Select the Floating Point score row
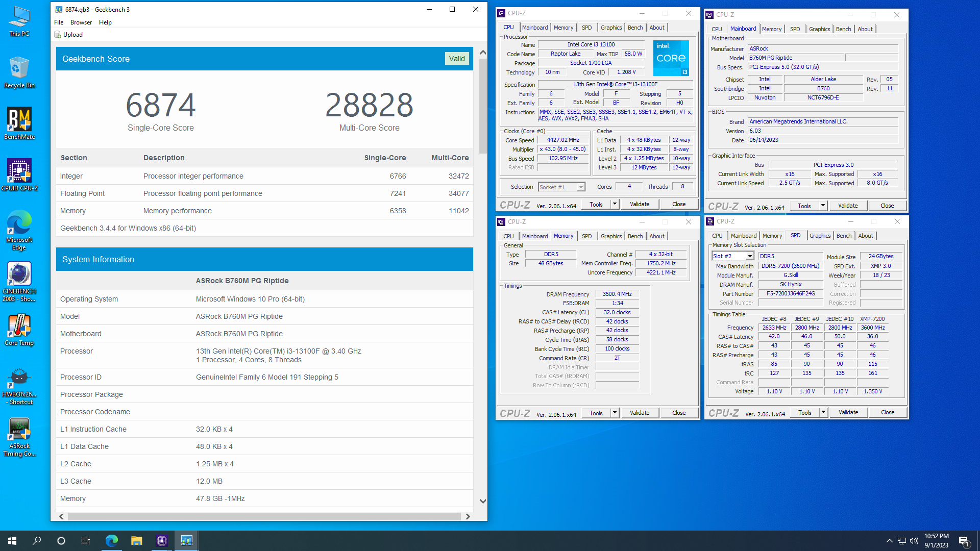The width and height of the screenshot is (980, 551). pos(264,193)
